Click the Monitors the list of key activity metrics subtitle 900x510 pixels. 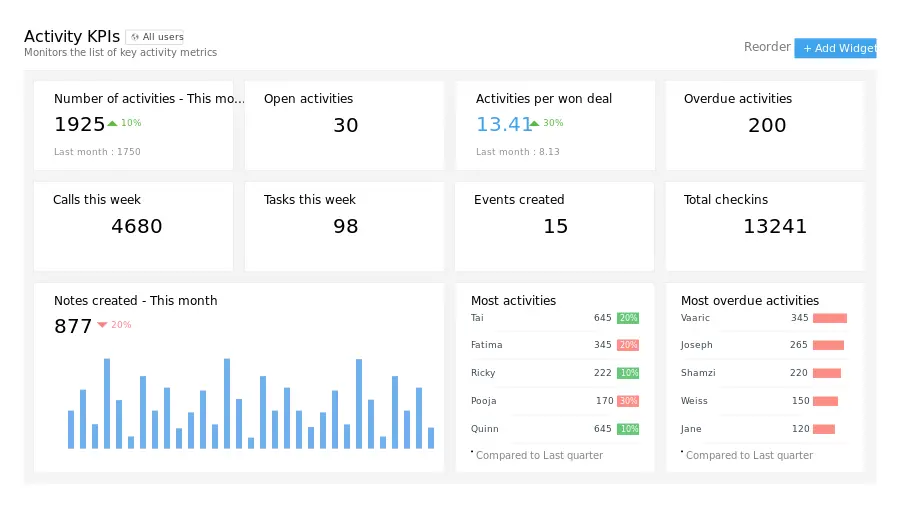pos(121,52)
